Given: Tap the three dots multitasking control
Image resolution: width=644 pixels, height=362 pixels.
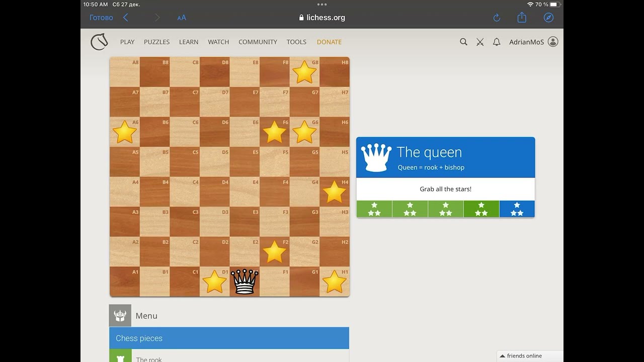Looking at the screenshot, I should point(322,4).
